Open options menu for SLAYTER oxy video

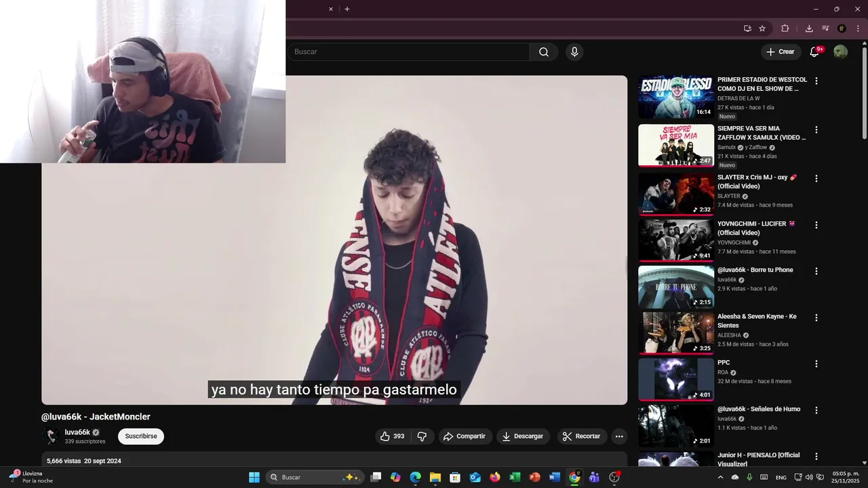tap(816, 178)
